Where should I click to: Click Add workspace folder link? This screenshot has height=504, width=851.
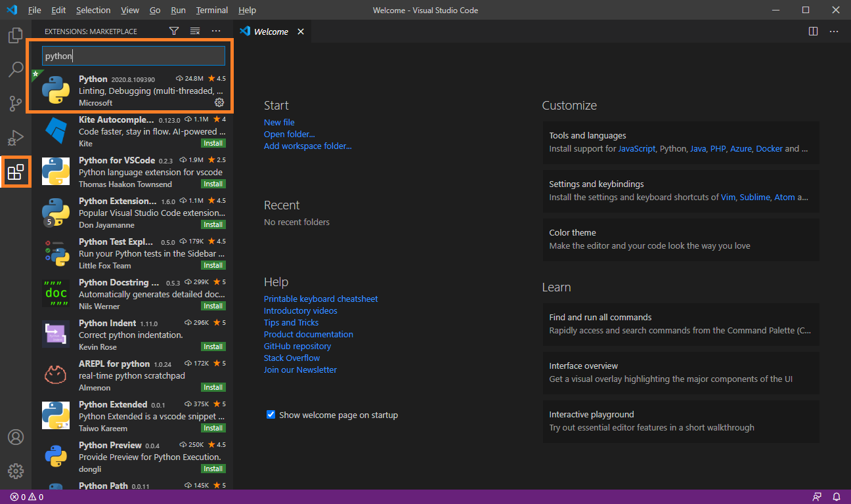coord(308,146)
